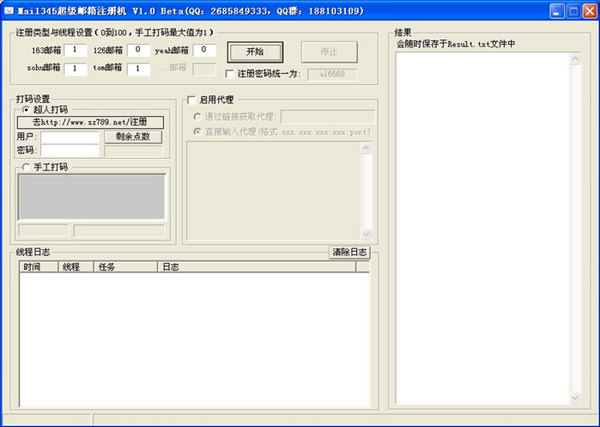The image size is (600, 427).
Task: Click the 任务 column header in log
Action: tap(125, 267)
